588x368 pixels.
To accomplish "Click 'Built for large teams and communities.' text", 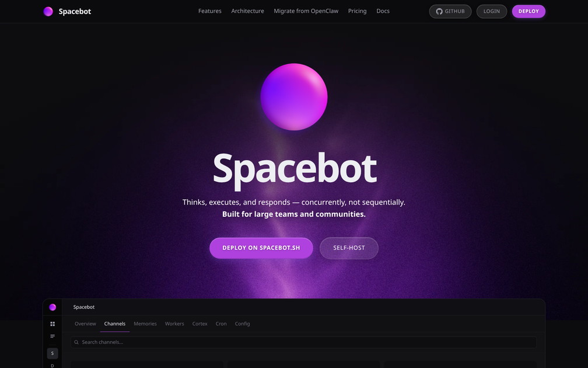I will [x=293, y=214].
